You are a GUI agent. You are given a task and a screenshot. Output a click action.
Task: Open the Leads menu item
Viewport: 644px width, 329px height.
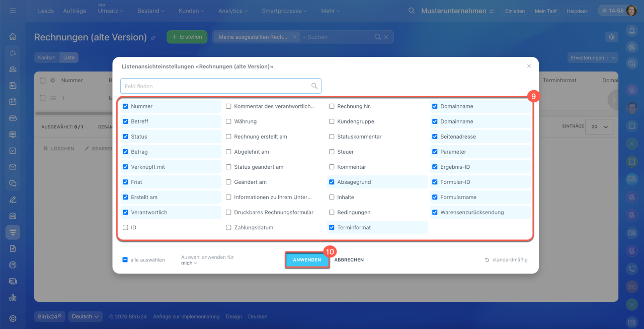[46, 11]
